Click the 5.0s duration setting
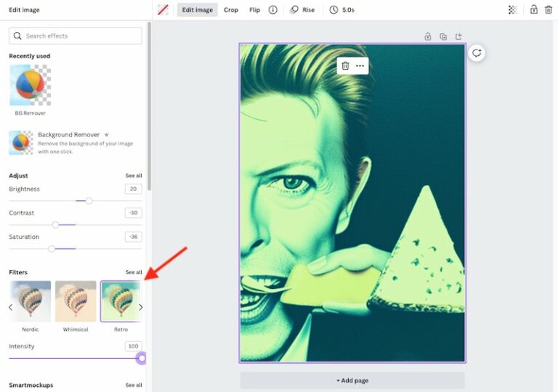This screenshot has height=392, width=558. (349, 10)
